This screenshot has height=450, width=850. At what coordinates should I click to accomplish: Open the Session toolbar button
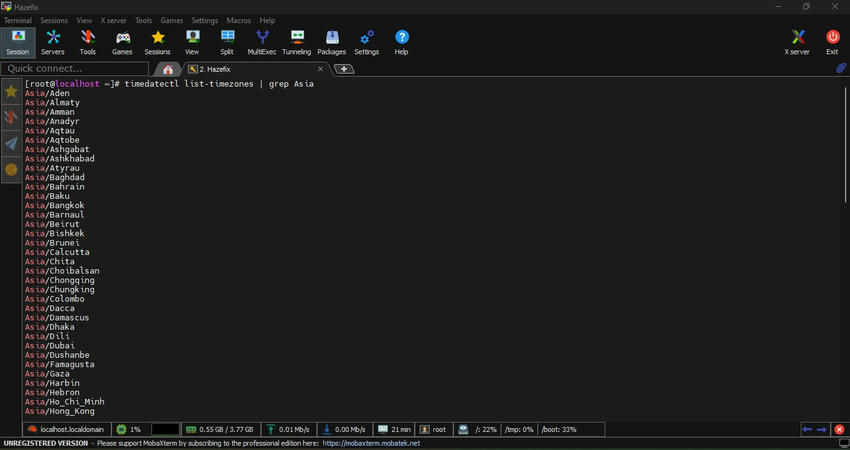18,42
